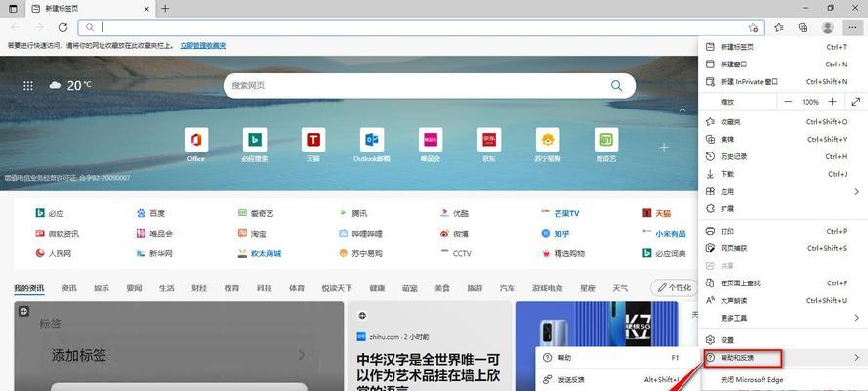868x391 pixels.
Task: Click the back navigation arrow
Action: tap(16, 27)
